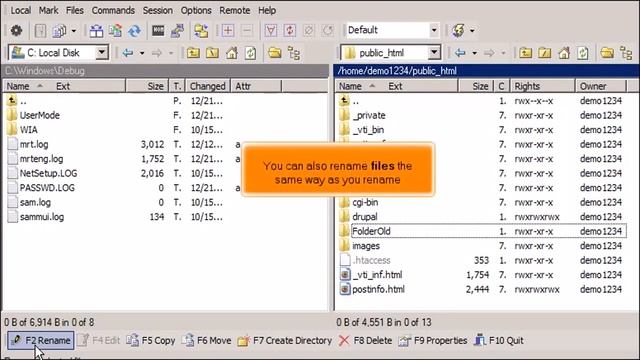This screenshot has height=360, width=640.
Task: Go back in local panel history
Action: [128, 53]
